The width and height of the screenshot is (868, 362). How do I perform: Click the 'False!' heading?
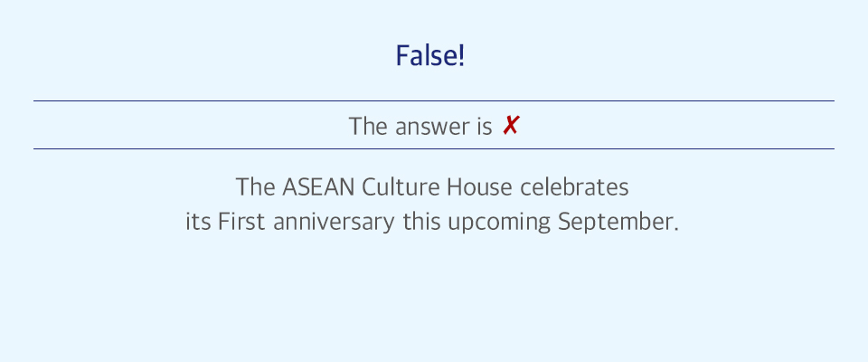pos(430,56)
